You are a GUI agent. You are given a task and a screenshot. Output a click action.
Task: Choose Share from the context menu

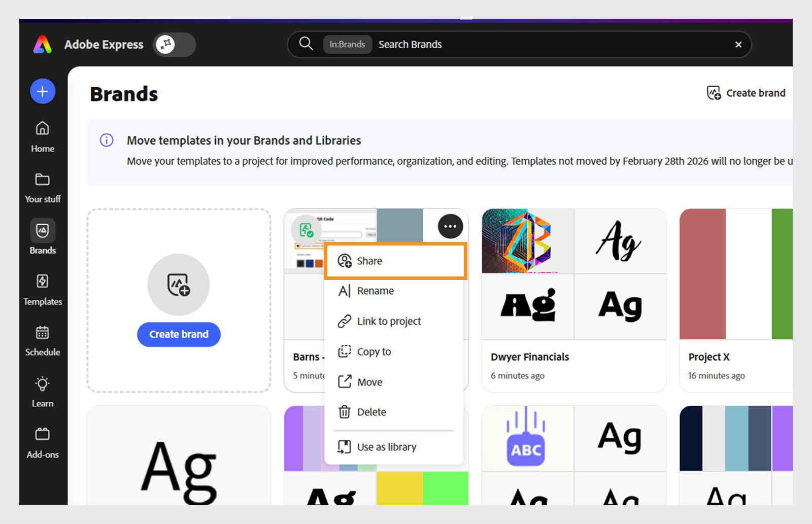(x=395, y=261)
